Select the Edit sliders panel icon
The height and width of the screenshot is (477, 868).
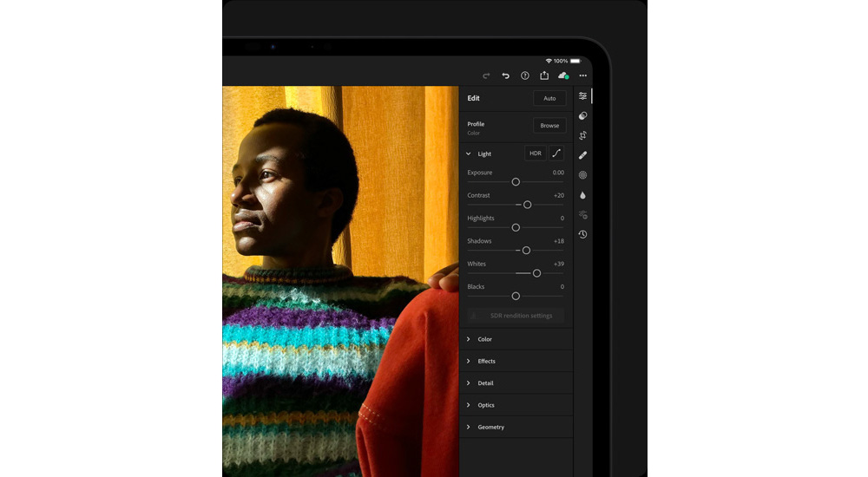[583, 95]
